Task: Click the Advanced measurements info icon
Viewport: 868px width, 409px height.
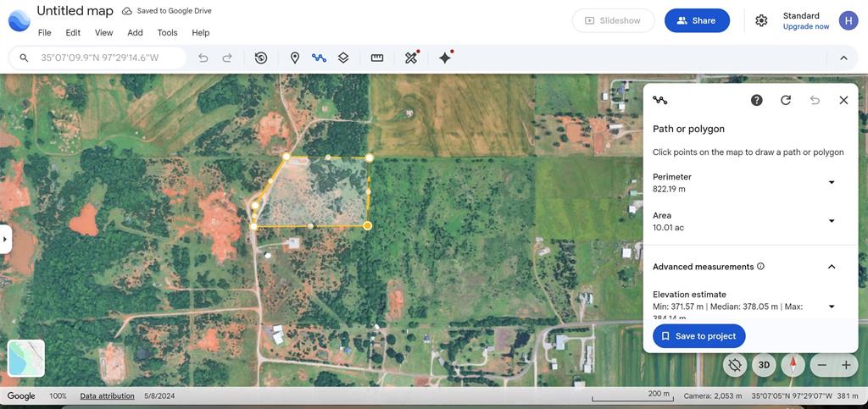Action: tap(760, 267)
